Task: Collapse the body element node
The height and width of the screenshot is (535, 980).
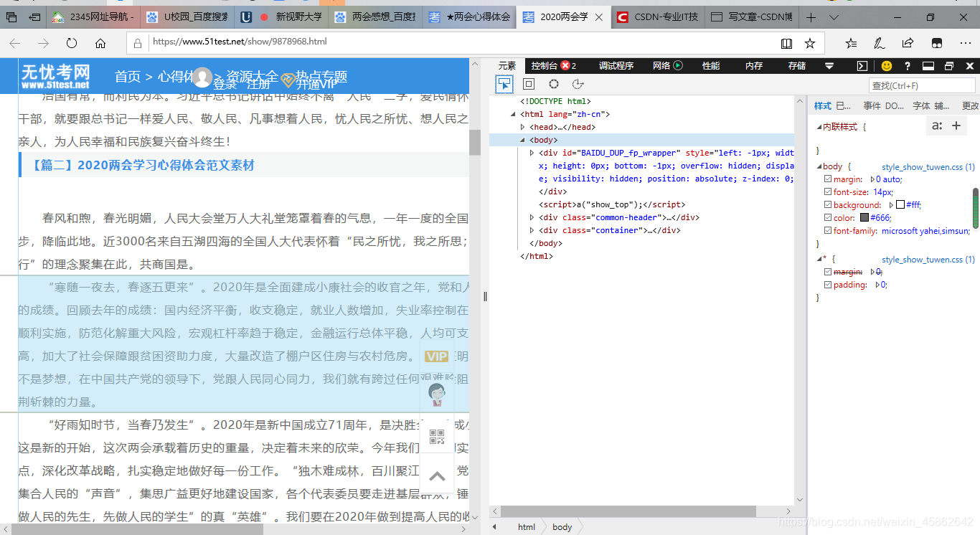Action: tap(523, 140)
